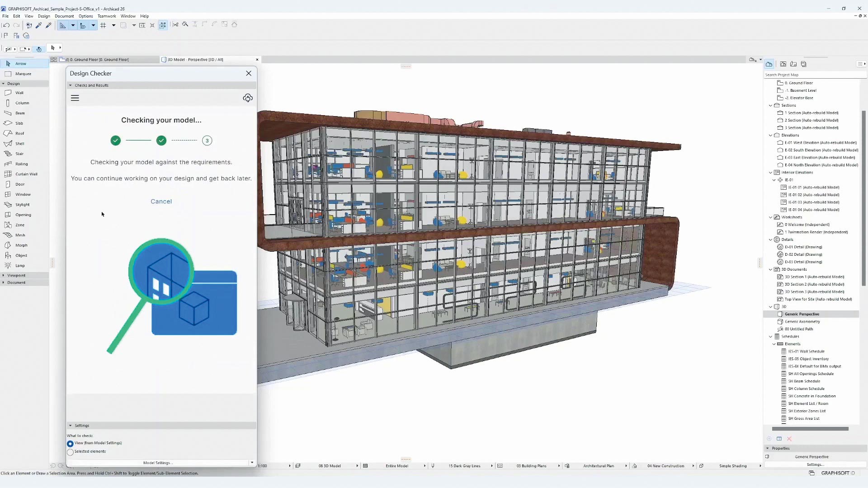Choose 'Selected elements' radio option
Image resolution: width=868 pixels, height=488 pixels.
tap(71, 452)
